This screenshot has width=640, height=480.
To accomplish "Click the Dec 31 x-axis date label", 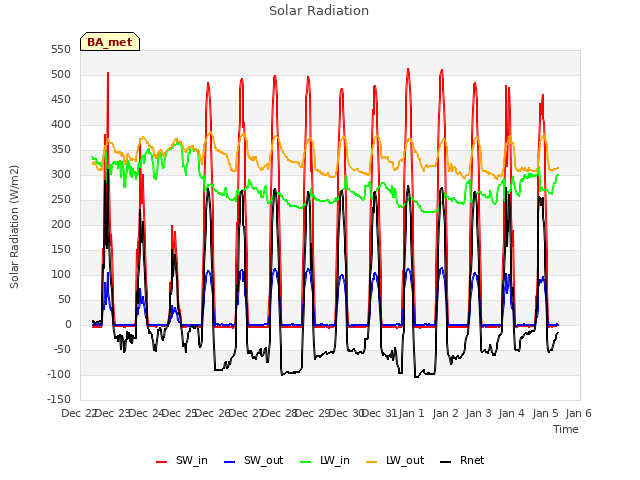I will pos(379,413).
